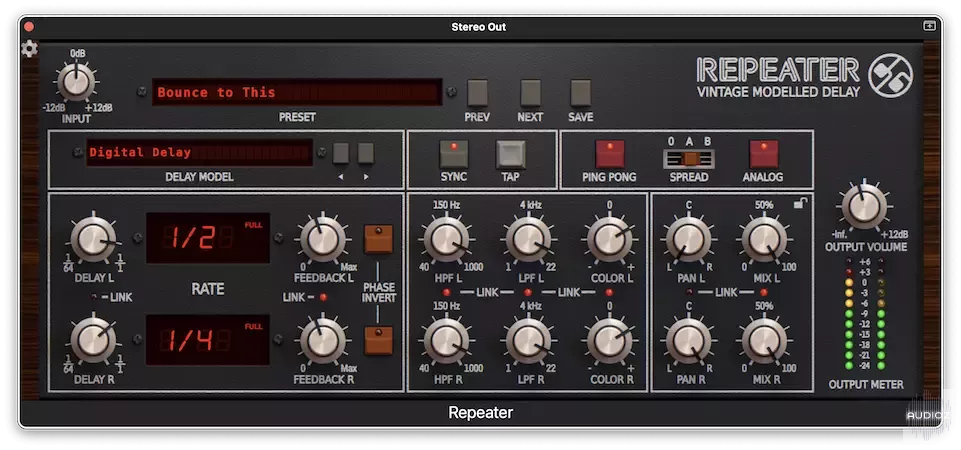Screen dimensions: 961x450
Task: Click the window expand icon in title bar
Action: (x=929, y=26)
